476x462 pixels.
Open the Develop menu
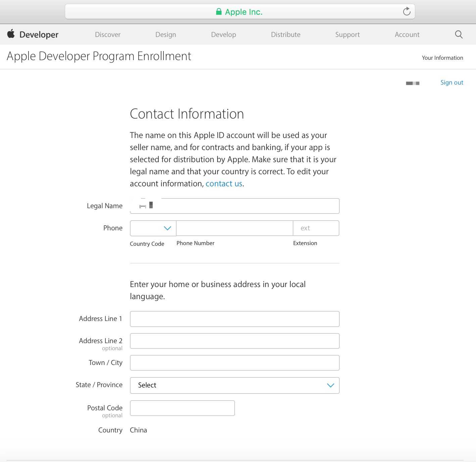coord(224,35)
